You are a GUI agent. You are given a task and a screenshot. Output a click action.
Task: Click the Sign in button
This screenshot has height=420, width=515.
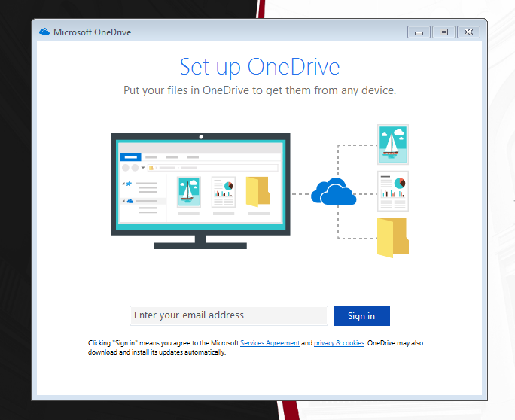pos(361,315)
